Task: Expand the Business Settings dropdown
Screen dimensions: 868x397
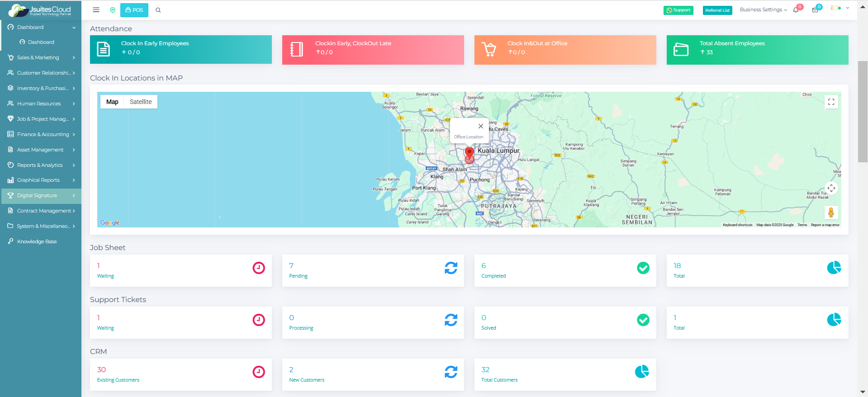Action: [x=763, y=10]
